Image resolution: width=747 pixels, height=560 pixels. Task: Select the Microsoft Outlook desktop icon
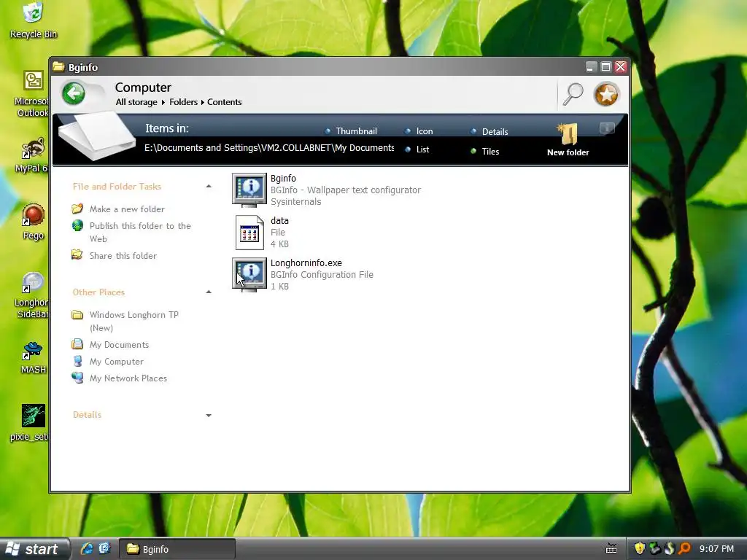coord(33,80)
